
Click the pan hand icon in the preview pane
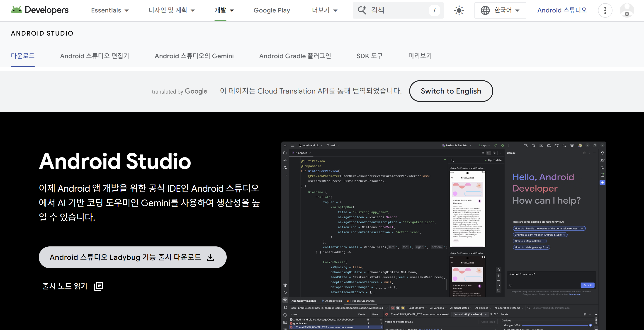coord(498,270)
